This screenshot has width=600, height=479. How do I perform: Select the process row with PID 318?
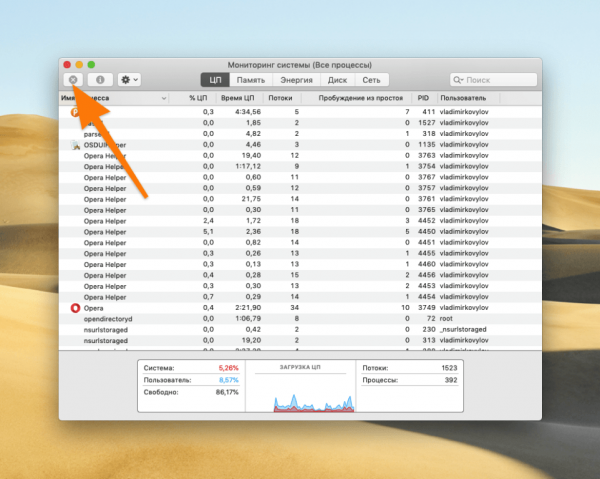pyautogui.click(x=300, y=134)
